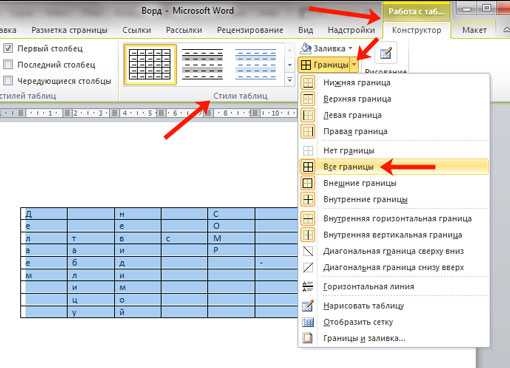Choose the Внутренние границы plus icon
This screenshot has height=368, width=510.
[x=308, y=199]
